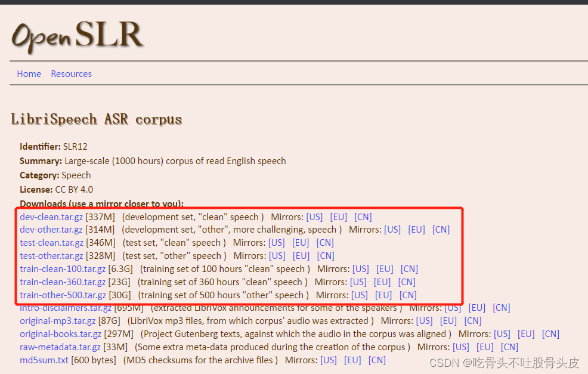The height and width of the screenshot is (374, 588).
Task: Select the Category 'Speech' text
Action: point(76,175)
